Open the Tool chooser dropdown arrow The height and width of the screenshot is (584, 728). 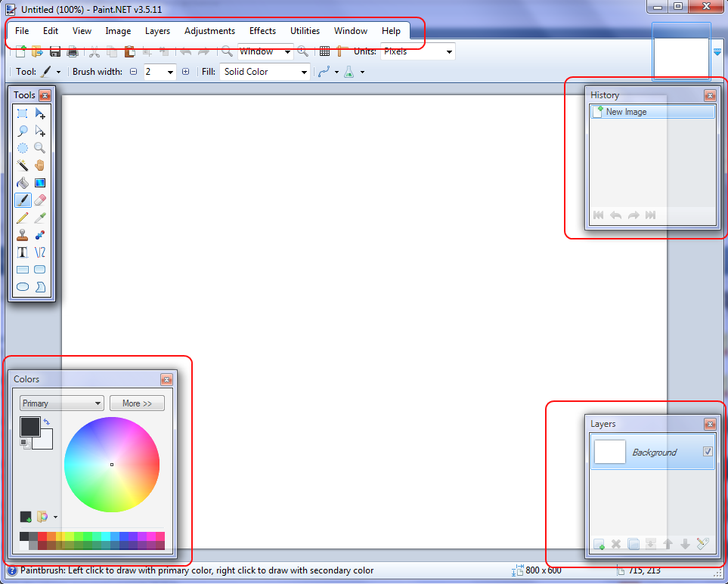(58, 72)
